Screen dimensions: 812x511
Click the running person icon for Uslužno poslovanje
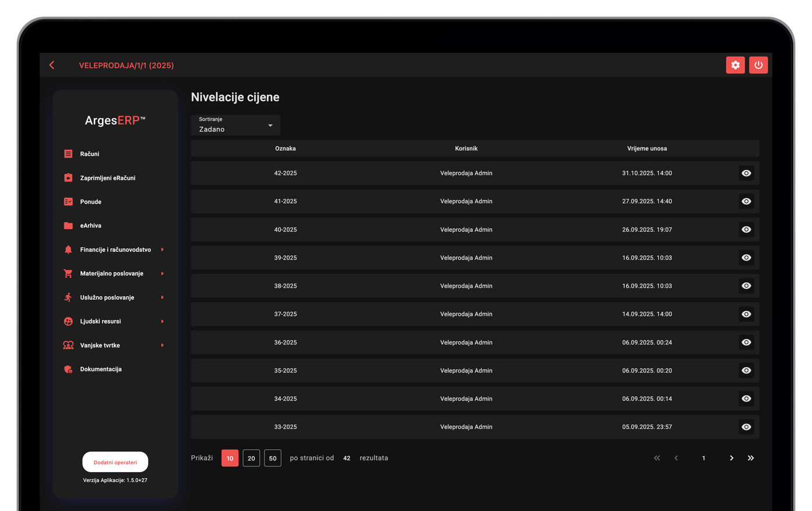click(68, 297)
